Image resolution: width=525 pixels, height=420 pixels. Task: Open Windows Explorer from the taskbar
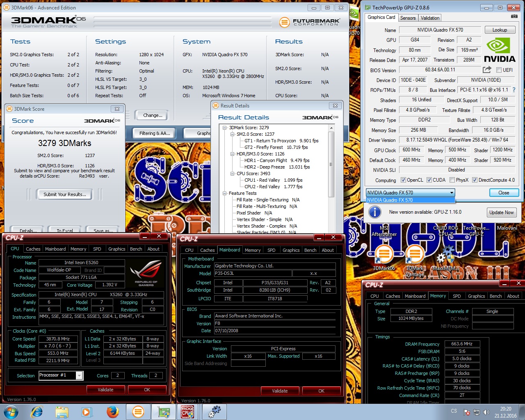click(62, 412)
